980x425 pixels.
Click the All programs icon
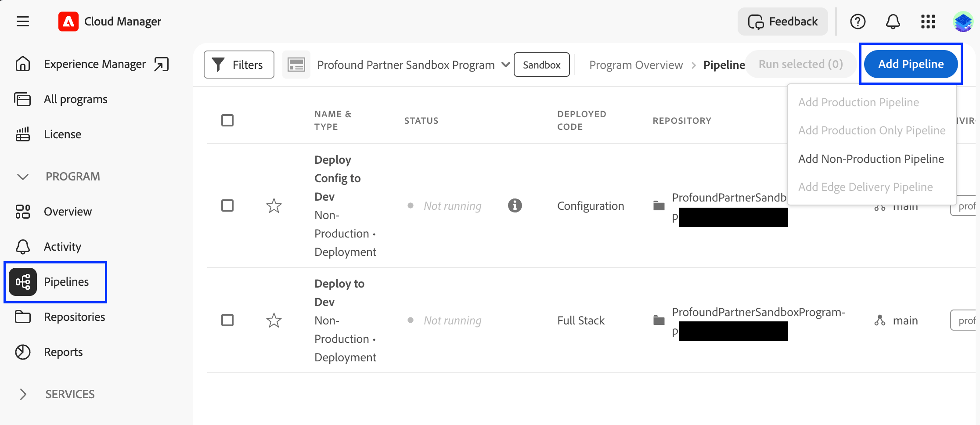click(x=23, y=99)
